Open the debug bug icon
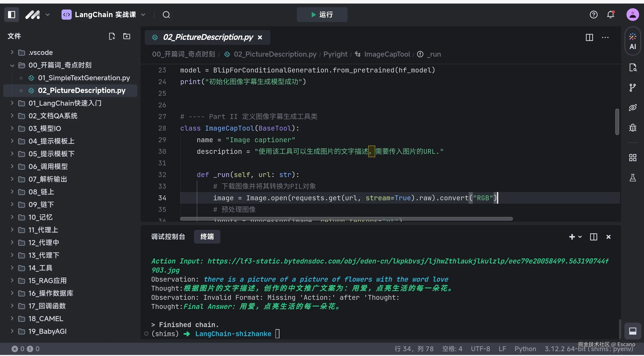Screen dimensions: 644x356 [633, 128]
